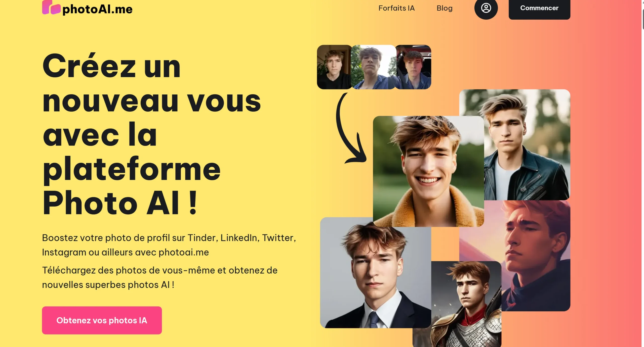644x347 pixels.
Task: Click the page vertical scrollbar
Action: point(643,173)
